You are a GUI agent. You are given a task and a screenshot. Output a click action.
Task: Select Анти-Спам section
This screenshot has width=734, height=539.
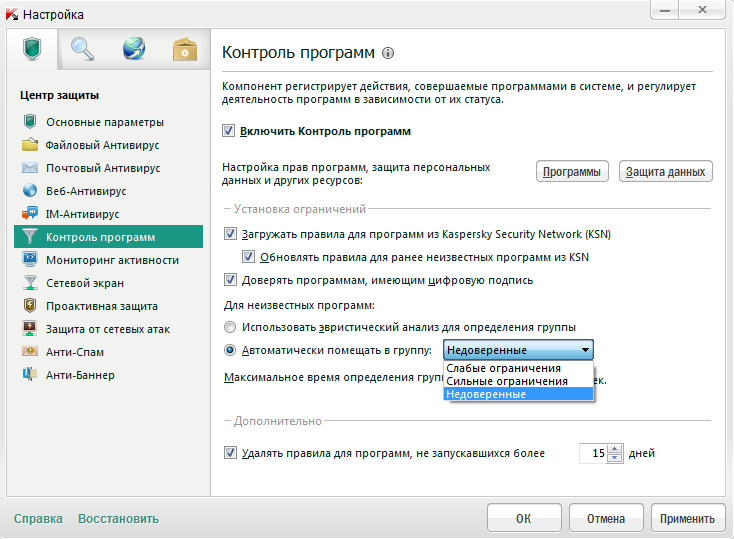(75, 352)
